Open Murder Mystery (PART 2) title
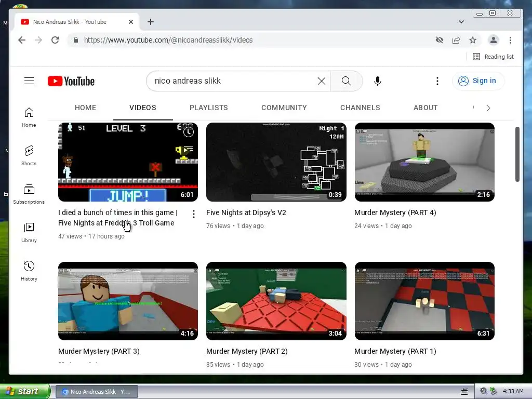The width and height of the screenshot is (532, 399). pos(247,351)
